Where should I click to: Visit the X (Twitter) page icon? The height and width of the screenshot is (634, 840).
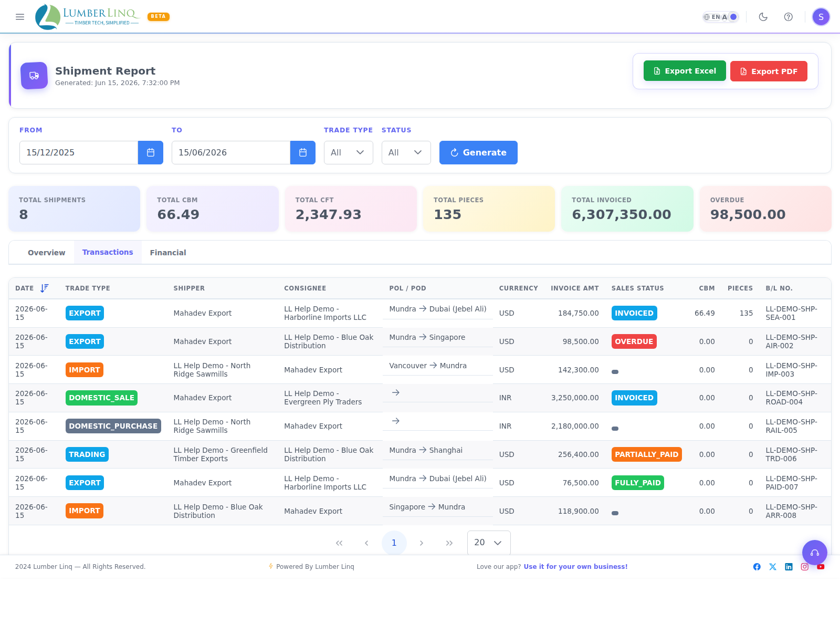coord(773,567)
